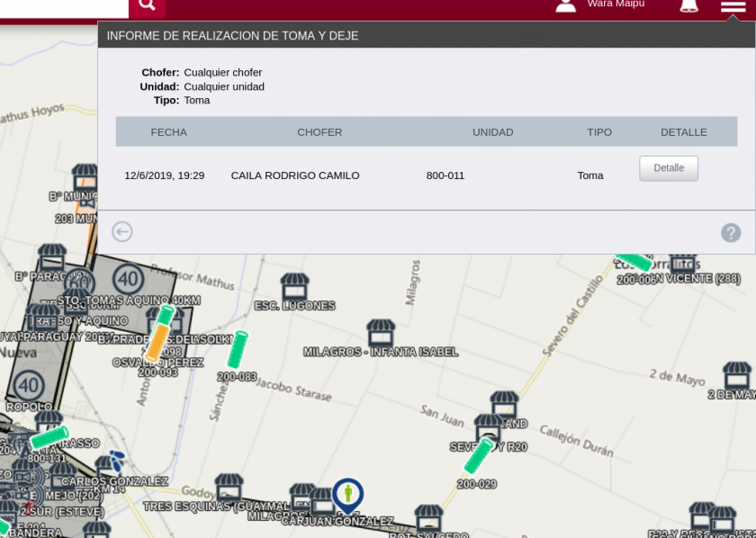Select the orange vehicle marker 200-093
Image resolution: width=756 pixels, height=538 pixels.
click(157, 343)
